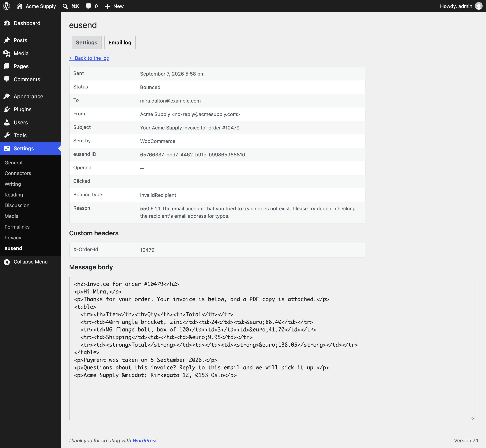The width and height of the screenshot is (486, 448).
Task: Click the Custom headers heading
Action: [x=94, y=233]
